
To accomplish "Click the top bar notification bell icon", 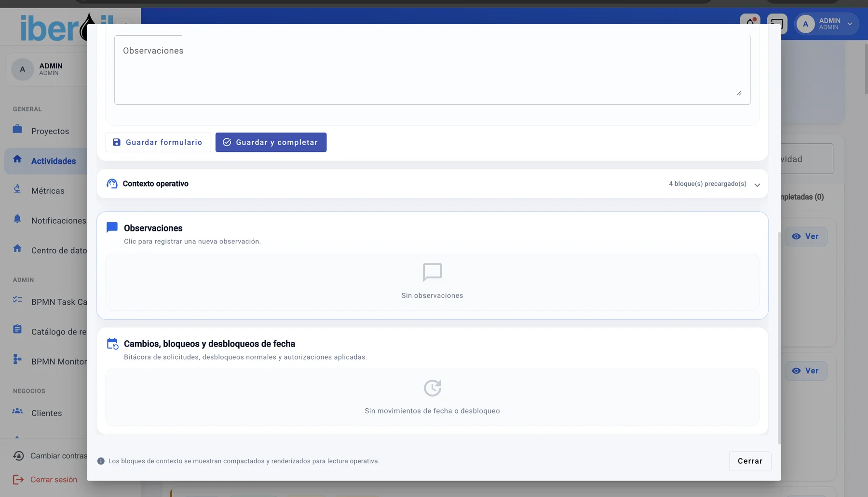I will [x=750, y=23].
